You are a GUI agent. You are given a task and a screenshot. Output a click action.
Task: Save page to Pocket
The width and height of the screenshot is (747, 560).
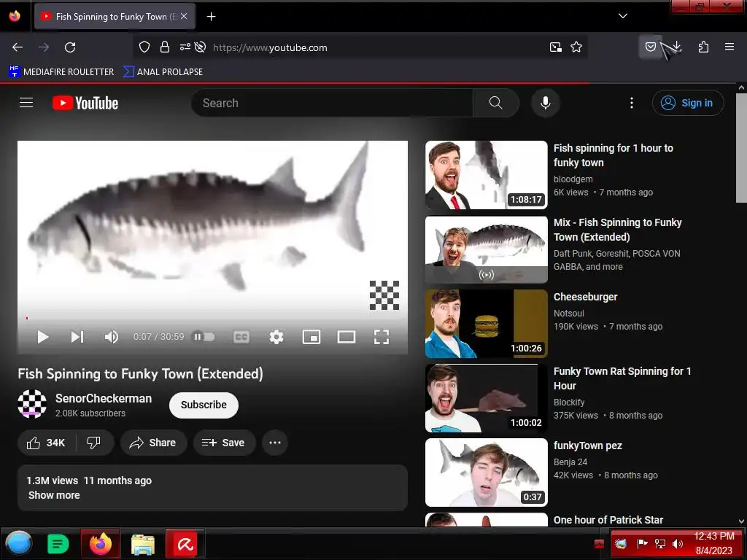tap(650, 47)
